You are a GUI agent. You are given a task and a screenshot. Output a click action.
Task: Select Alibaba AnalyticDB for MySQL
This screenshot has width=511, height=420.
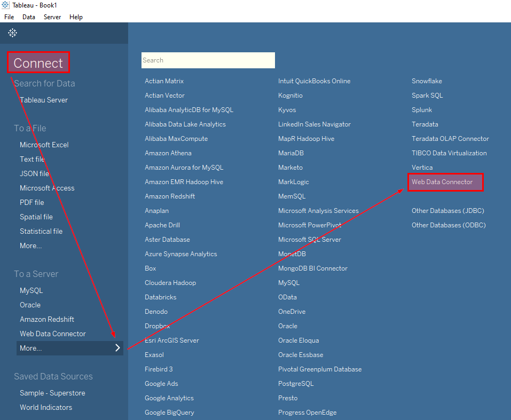pos(189,110)
